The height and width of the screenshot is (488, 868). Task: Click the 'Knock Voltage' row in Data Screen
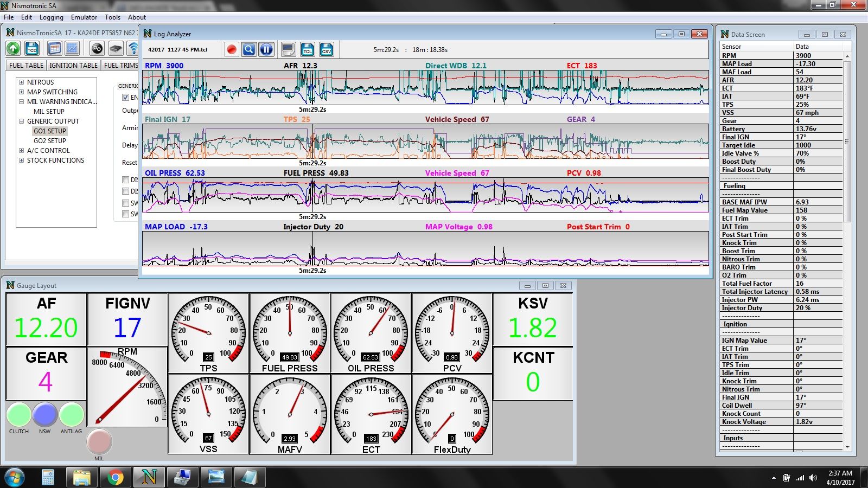[x=781, y=422]
